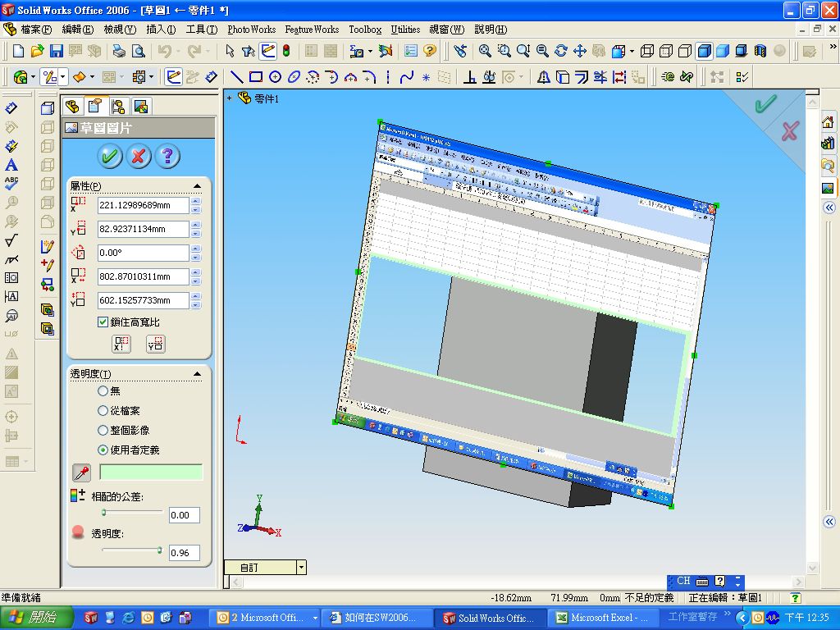Image resolution: width=840 pixels, height=630 pixels.
Task: Click the Undo arrow icon
Action: [164, 51]
